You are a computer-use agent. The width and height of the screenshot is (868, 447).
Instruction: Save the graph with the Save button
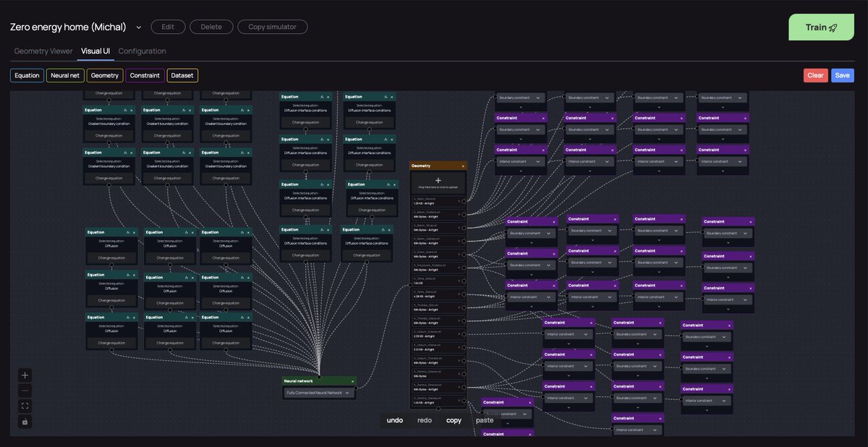click(x=843, y=75)
